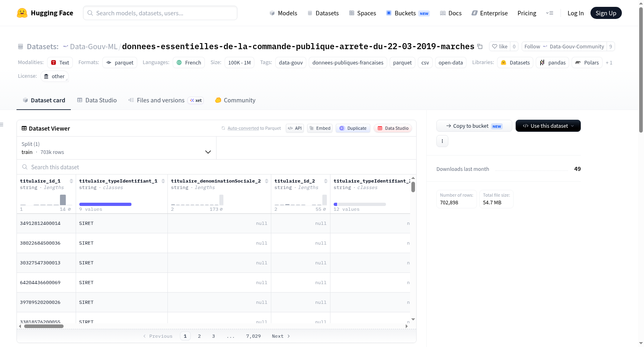644x347 pixels.
Task: Go to the Pricing page
Action: [x=527, y=13]
